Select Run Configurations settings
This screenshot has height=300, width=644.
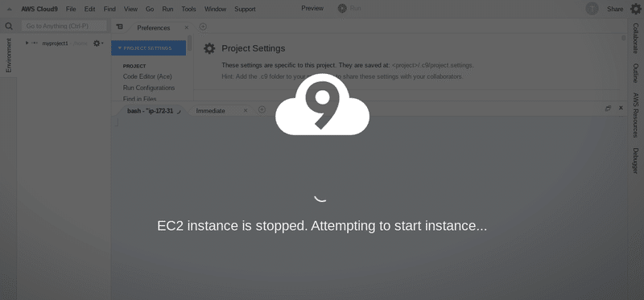pos(149,88)
